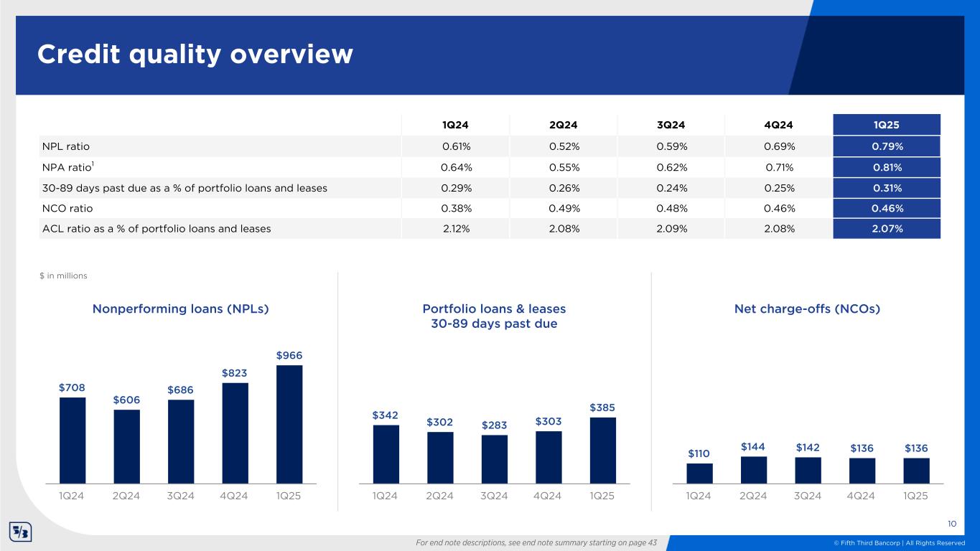Select the 1Q24 table column header

coord(454,125)
